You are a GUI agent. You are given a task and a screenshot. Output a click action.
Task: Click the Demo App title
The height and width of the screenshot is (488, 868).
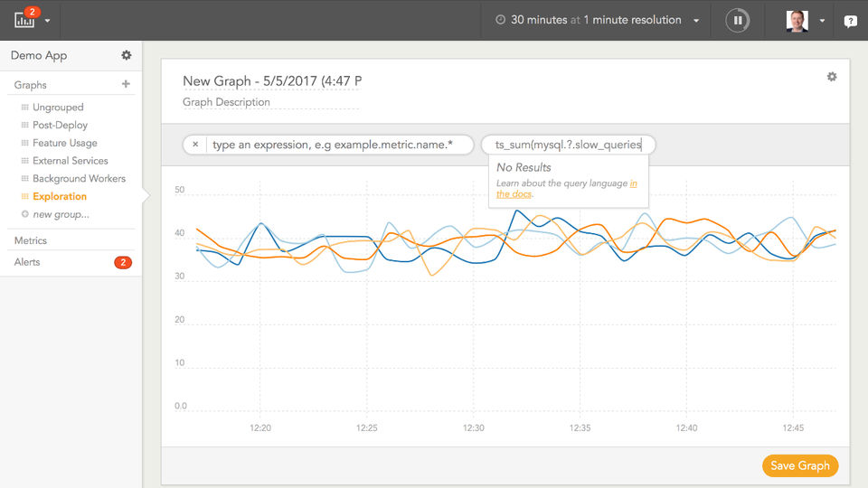[39, 55]
